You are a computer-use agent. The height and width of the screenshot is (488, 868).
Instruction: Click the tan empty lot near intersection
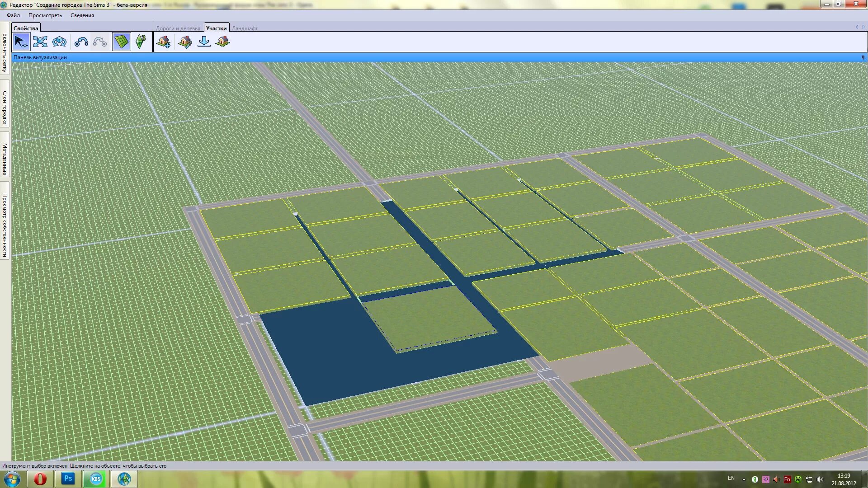tap(601, 362)
